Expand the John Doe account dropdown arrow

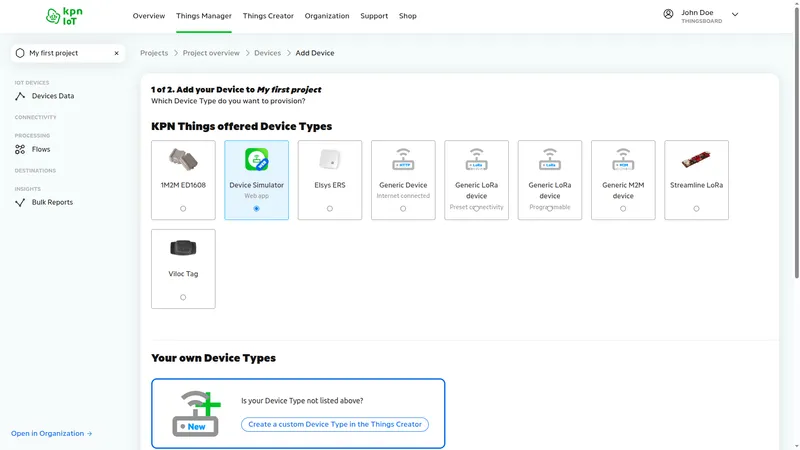[735, 15]
